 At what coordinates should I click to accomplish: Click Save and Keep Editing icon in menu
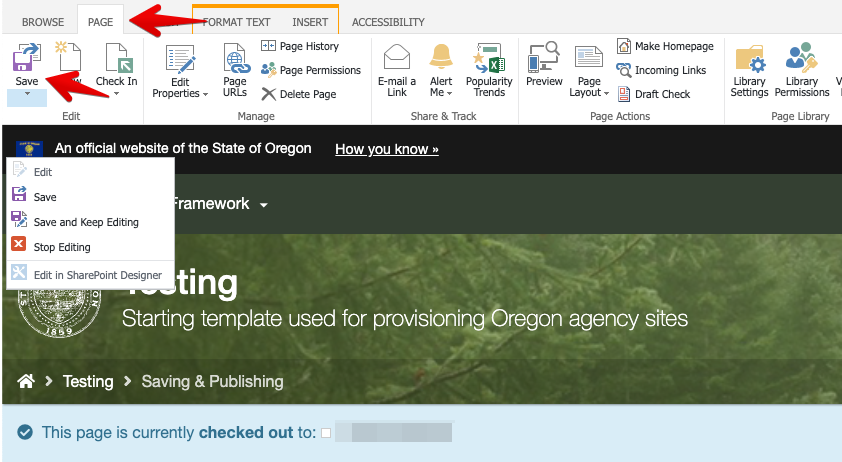[x=19, y=219]
